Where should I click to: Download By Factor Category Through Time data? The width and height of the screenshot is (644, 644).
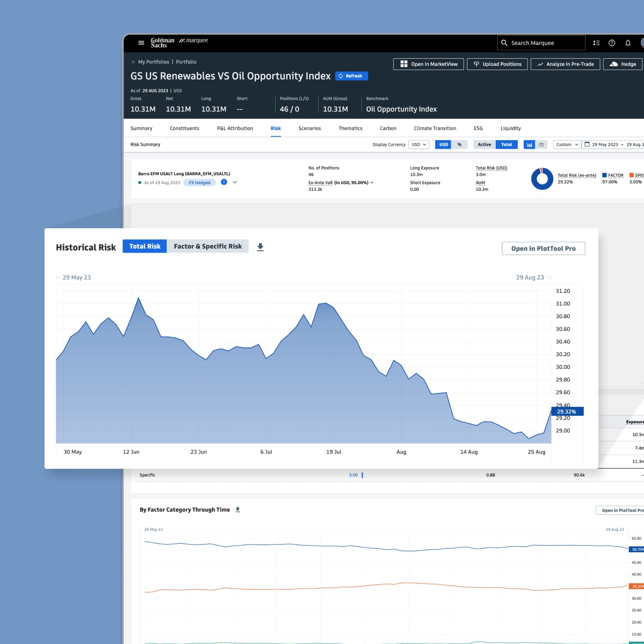click(238, 510)
